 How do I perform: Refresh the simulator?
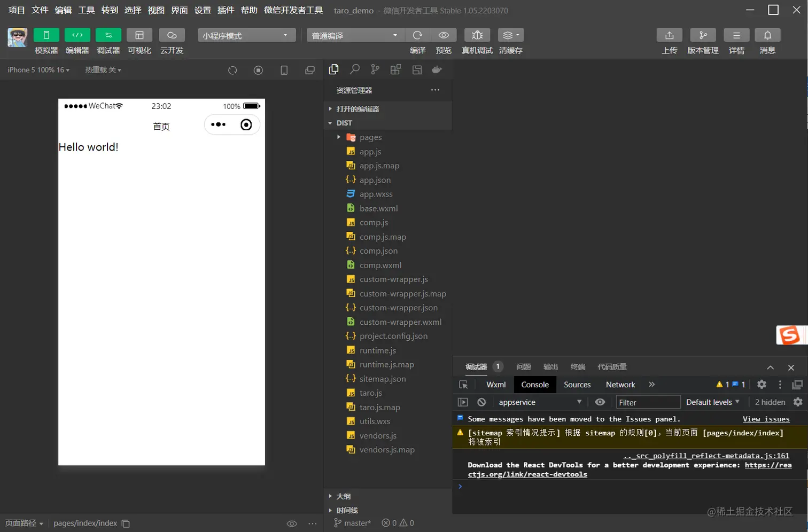[232, 70]
